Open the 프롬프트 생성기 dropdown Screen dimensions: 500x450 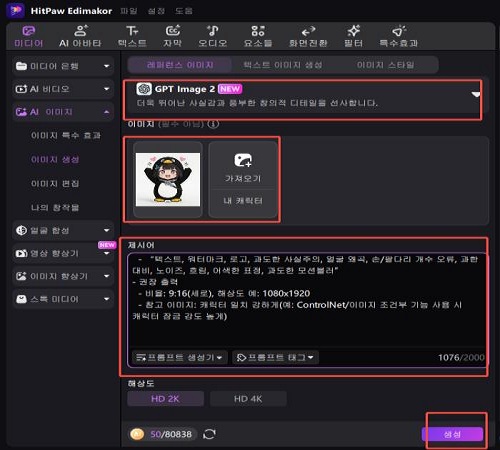click(x=180, y=357)
